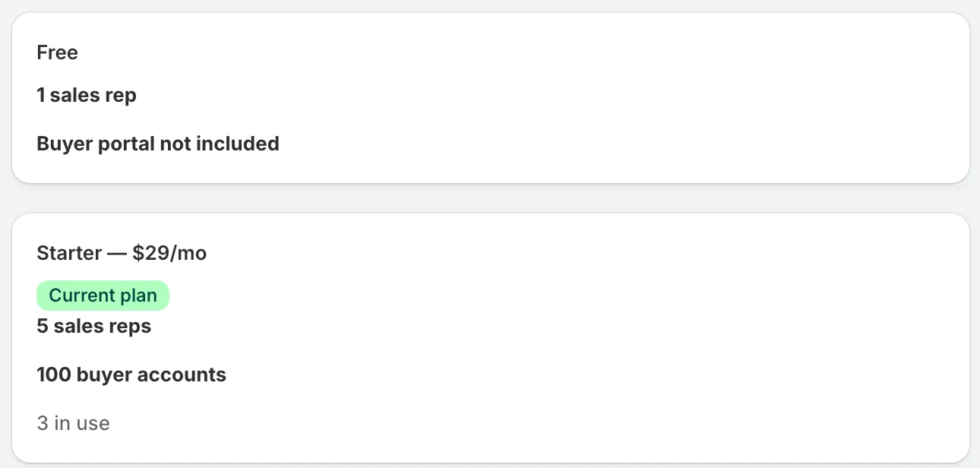Screen dimensions: 980x468
Task: Click the gray gap between plan cards
Action: point(490,198)
